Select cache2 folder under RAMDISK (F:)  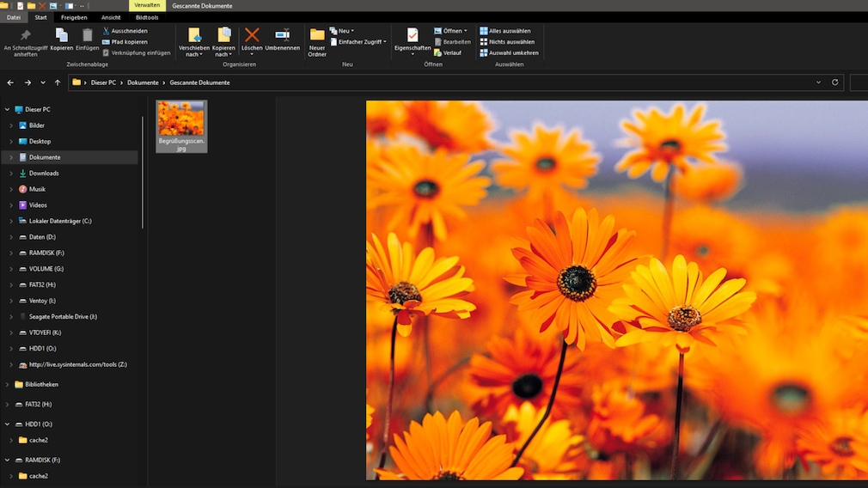point(38,476)
